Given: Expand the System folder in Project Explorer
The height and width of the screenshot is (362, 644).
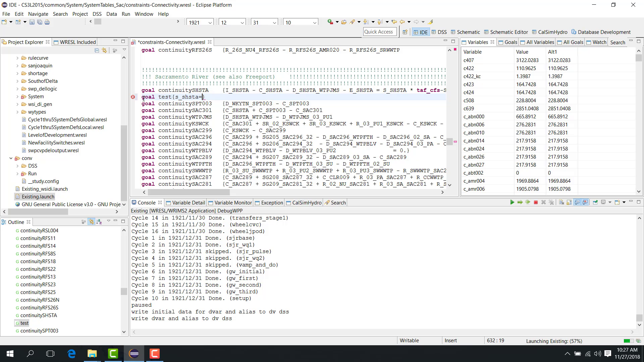Looking at the screenshot, I should click(17, 97).
